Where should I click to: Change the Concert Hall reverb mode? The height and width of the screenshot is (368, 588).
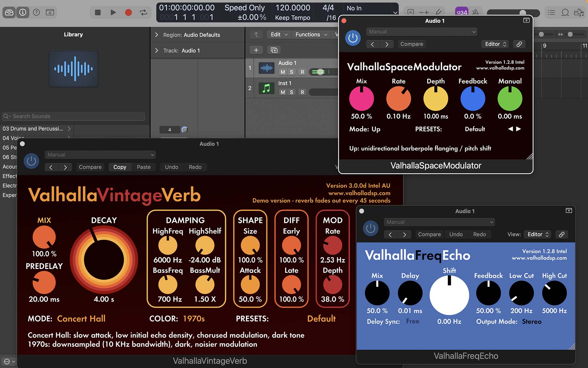pyautogui.click(x=81, y=319)
